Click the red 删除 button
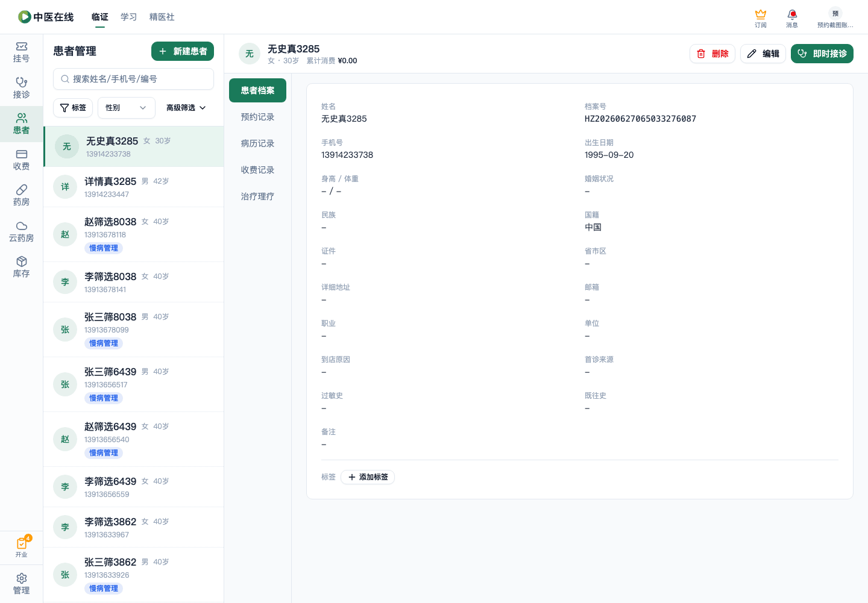Screen dimensions: 868x603 [712, 54]
